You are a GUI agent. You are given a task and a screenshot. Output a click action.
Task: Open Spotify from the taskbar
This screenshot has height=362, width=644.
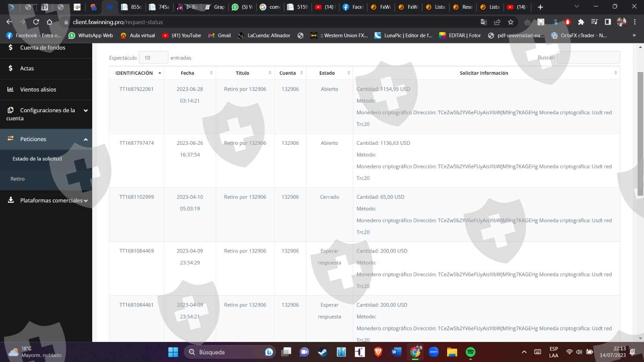pyautogui.click(x=470, y=352)
